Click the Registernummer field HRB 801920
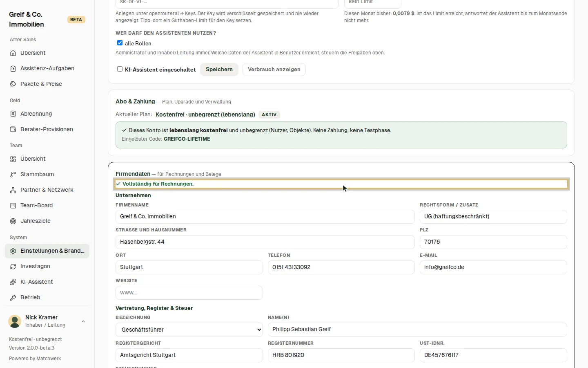 pos(341,355)
